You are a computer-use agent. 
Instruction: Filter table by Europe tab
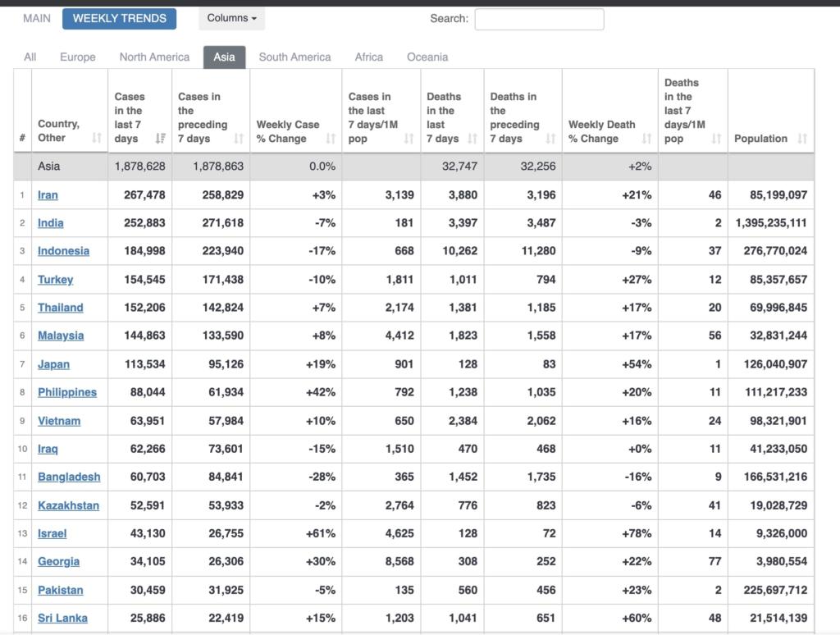(x=78, y=57)
